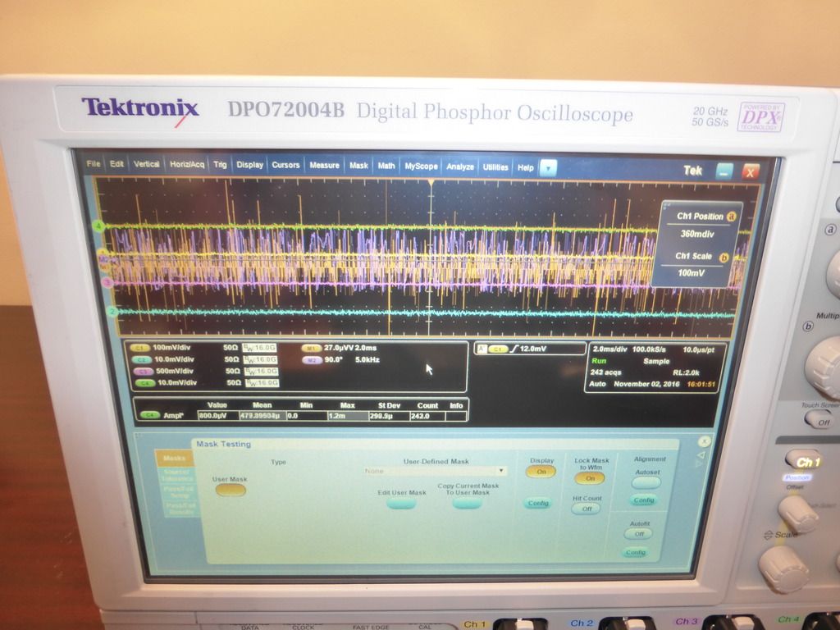Open the File menu

coord(94,163)
